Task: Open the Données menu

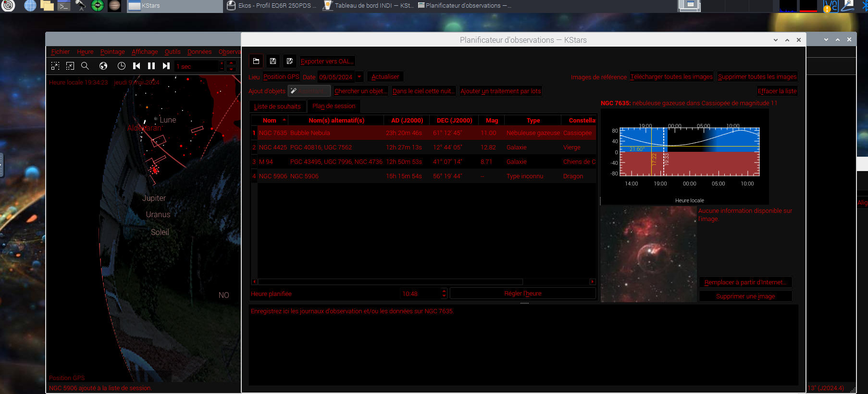Action: [199, 51]
